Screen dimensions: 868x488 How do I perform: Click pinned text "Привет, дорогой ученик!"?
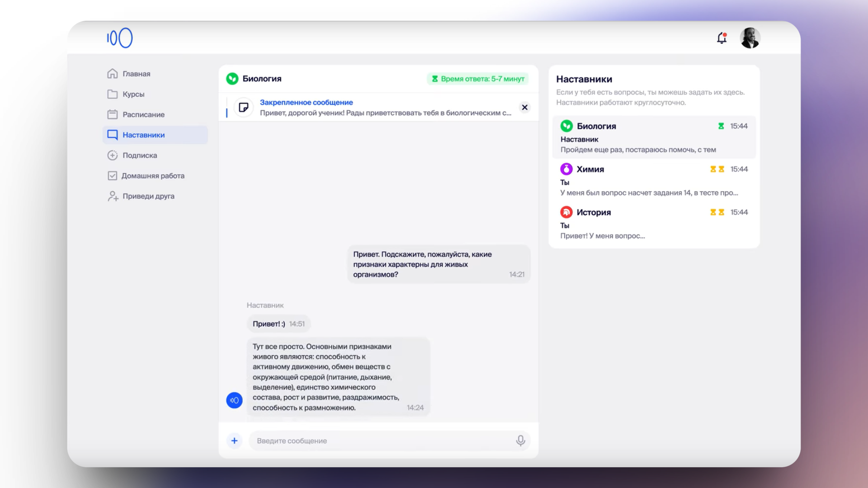pos(302,113)
